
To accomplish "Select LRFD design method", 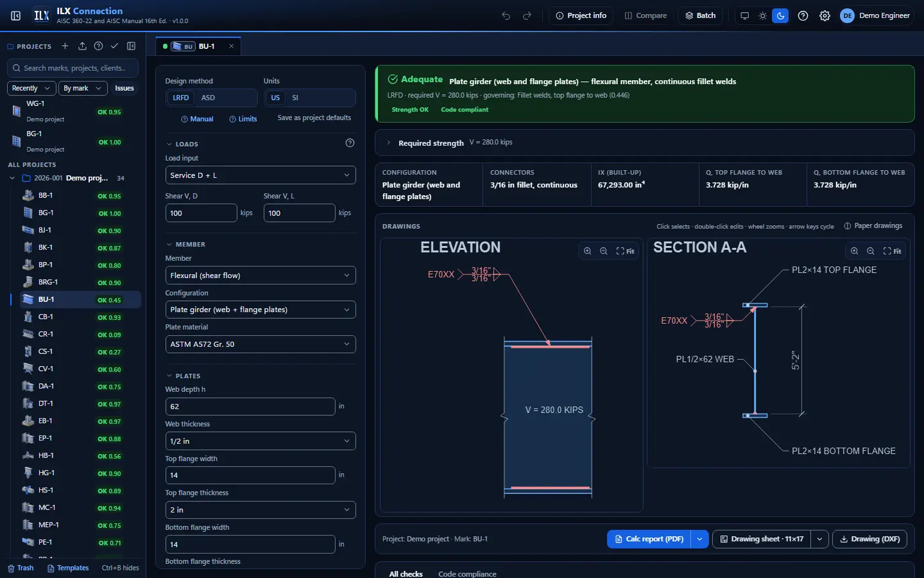I will point(181,98).
